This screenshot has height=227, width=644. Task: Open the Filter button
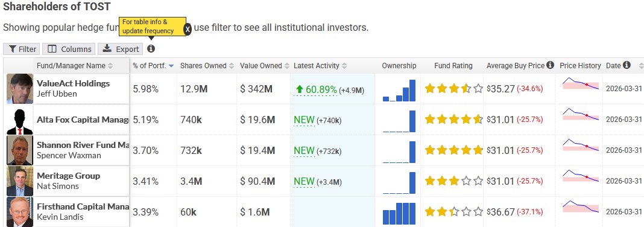[x=22, y=49]
